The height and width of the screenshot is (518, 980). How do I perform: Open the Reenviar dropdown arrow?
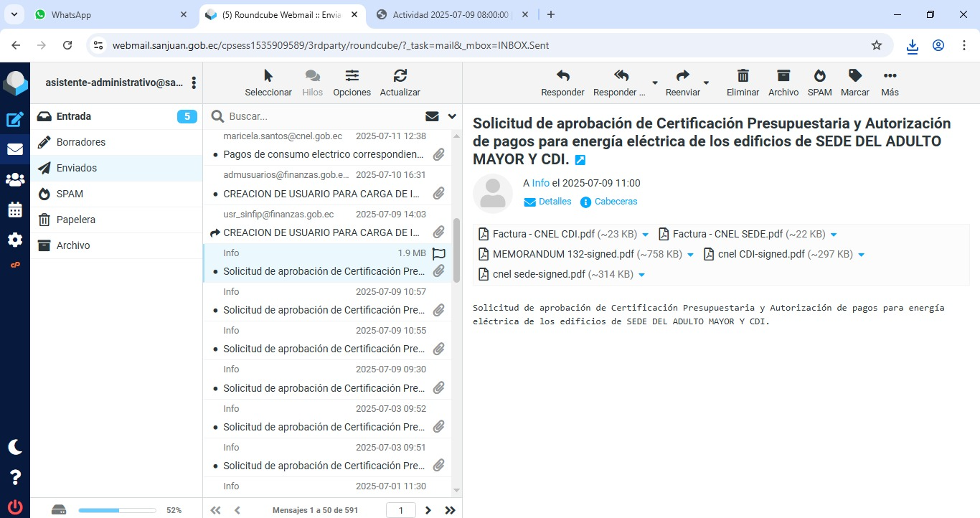pyautogui.click(x=706, y=83)
